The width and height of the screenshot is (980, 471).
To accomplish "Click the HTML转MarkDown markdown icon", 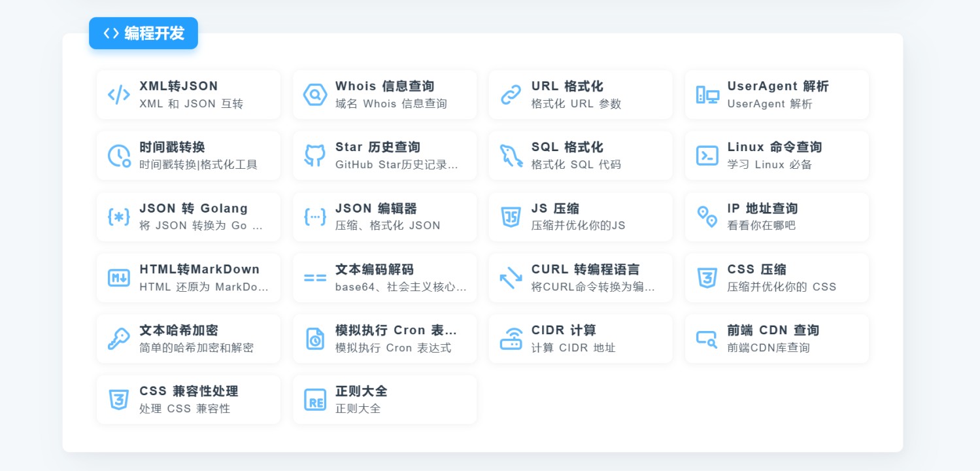I will (119, 278).
